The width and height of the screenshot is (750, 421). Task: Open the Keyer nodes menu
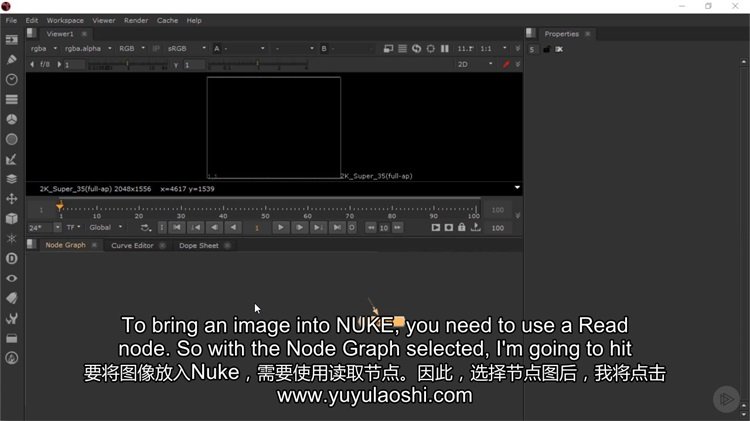(x=11, y=159)
